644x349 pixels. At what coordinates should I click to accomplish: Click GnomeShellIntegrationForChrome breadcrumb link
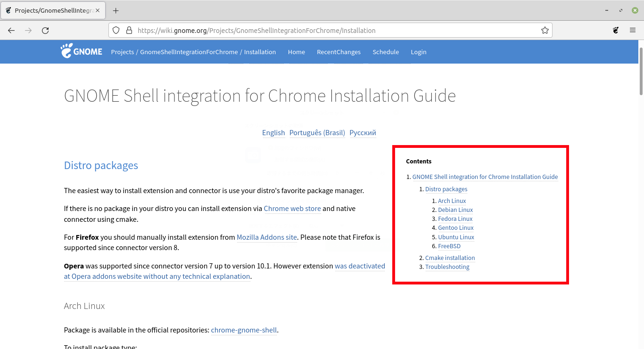tap(189, 52)
